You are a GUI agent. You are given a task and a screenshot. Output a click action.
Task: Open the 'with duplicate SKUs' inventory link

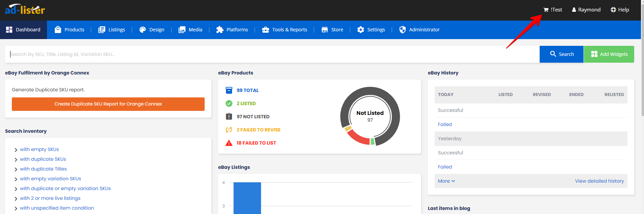43,159
